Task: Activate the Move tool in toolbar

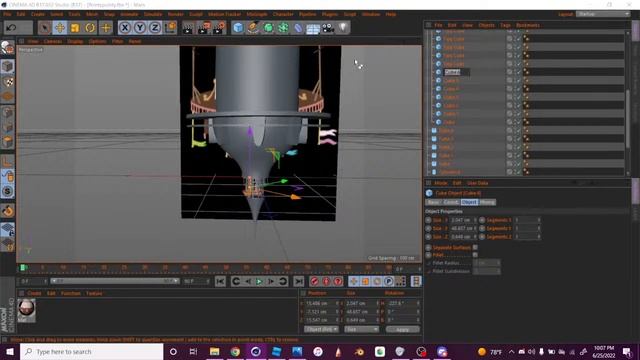Action: (x=60, y=28)
